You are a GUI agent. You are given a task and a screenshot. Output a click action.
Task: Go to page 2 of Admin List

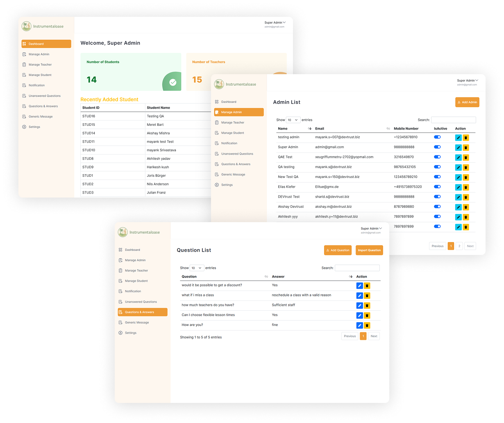coord(459,246)
